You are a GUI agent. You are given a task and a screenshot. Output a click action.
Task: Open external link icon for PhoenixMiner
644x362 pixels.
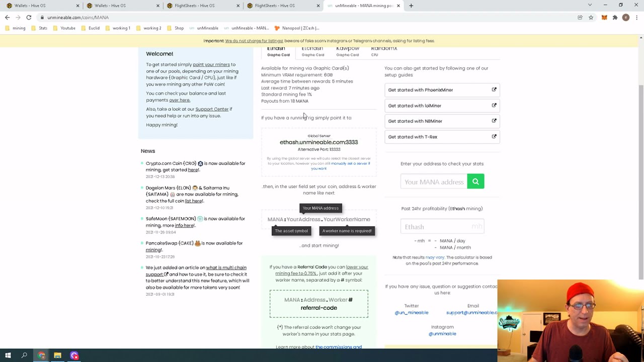pos(494,89)
